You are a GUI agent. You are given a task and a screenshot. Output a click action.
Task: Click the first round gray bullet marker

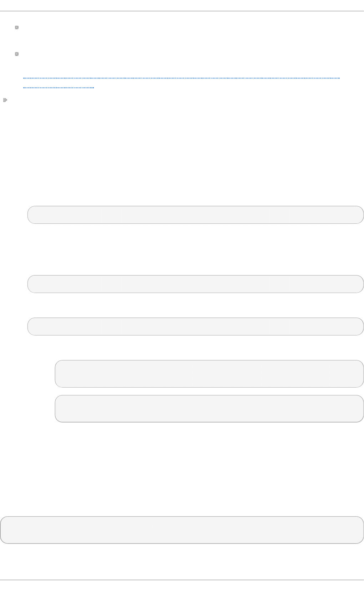(17, 27)
